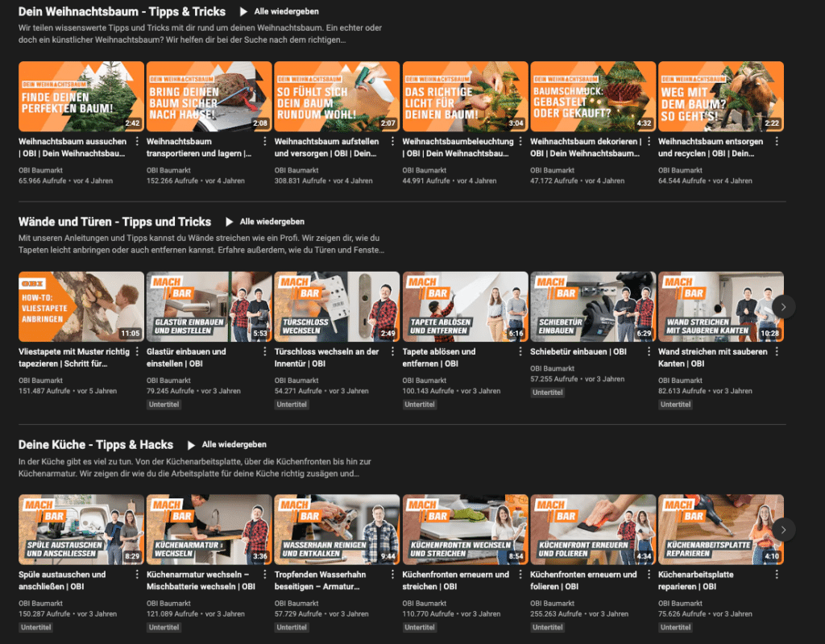This screenshot has width=825, height=644.
Task: Open OBI Baumarkt channel under Spüle austauschen
Action: 40,604
